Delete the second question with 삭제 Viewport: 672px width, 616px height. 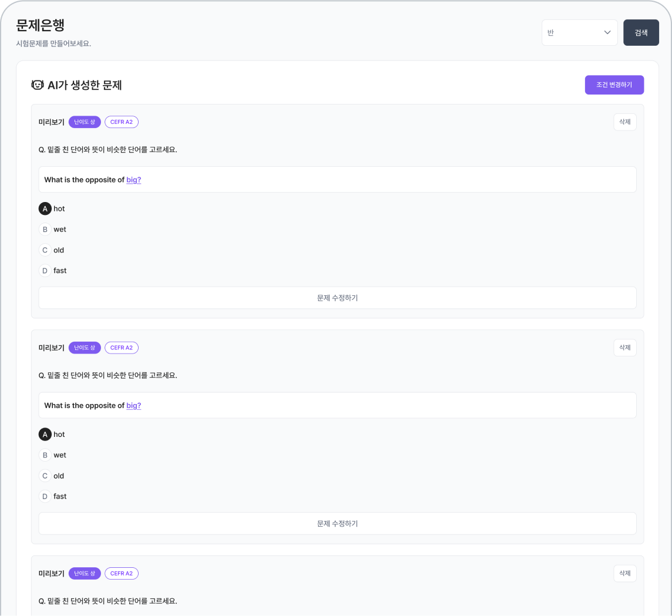tap(624, 348)
